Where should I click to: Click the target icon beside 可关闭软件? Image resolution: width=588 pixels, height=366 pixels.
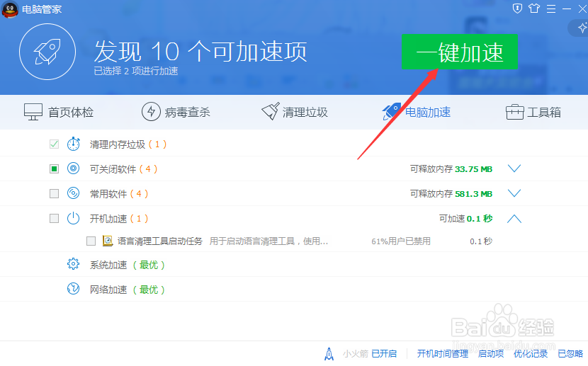pos(73,168)
